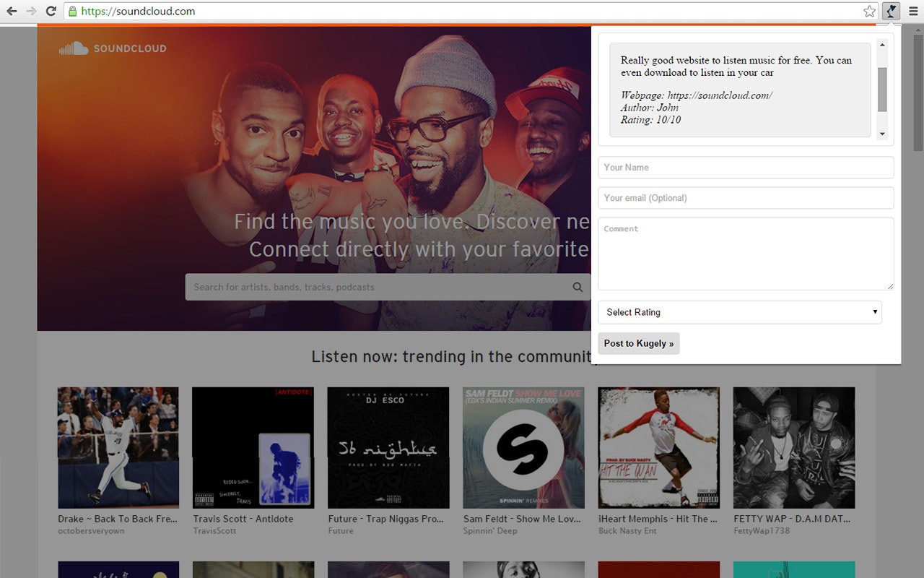Open FETTY WAP D.A.M cover art
The image size is (924, 578).
[x=794, y=448]
